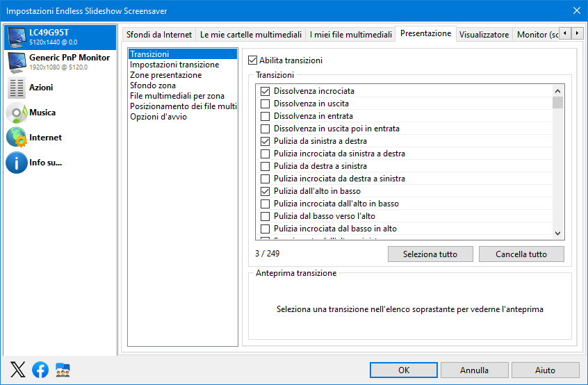Open the Musica section icon
The height and width of the screenshot is (385, 588).
click(17, 113)
